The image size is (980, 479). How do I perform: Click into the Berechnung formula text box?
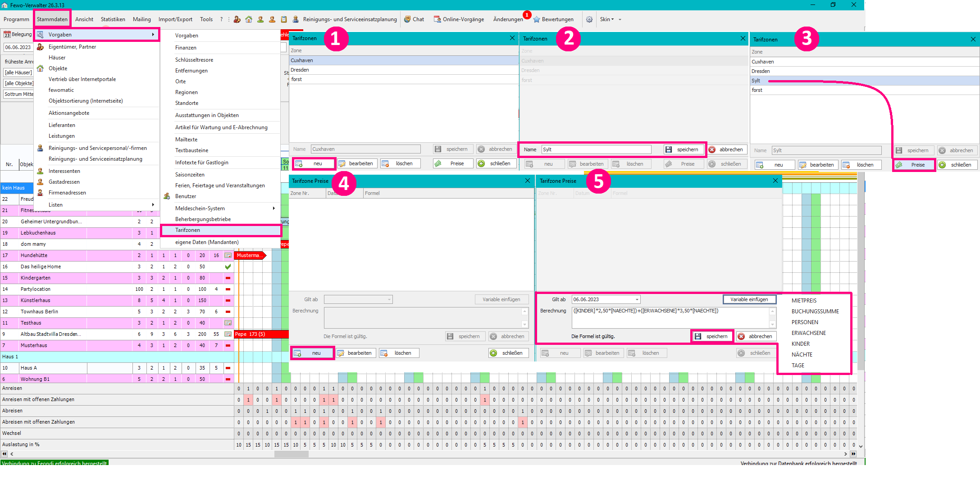tap(670, 318)
